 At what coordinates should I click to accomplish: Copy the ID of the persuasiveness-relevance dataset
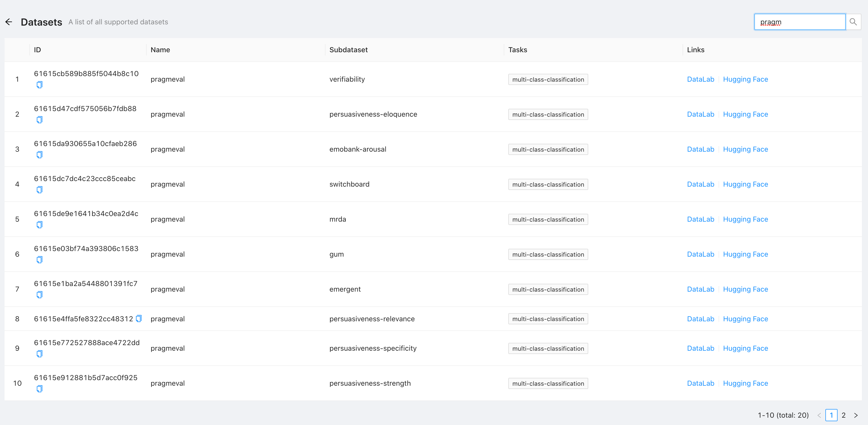click(139, 318)
